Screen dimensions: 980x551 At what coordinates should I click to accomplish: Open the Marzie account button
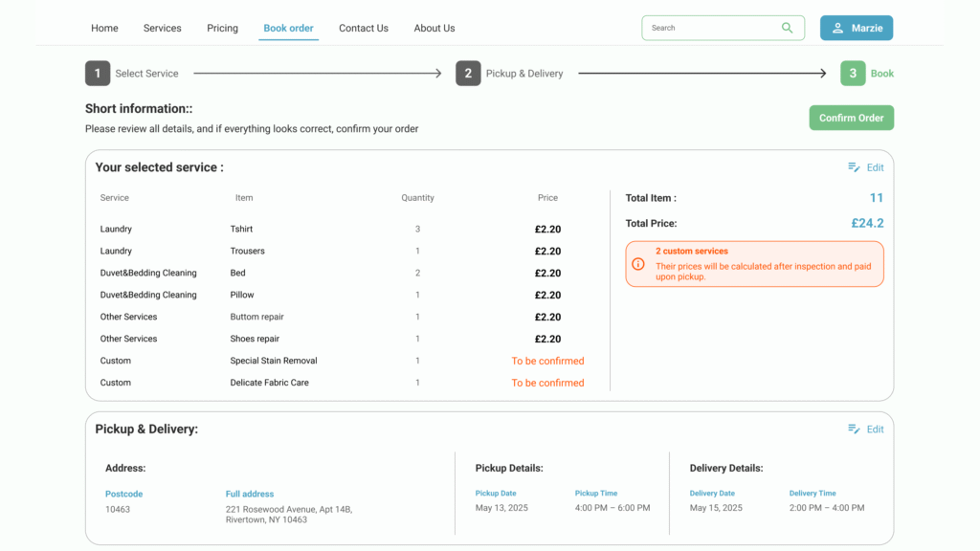856,28
